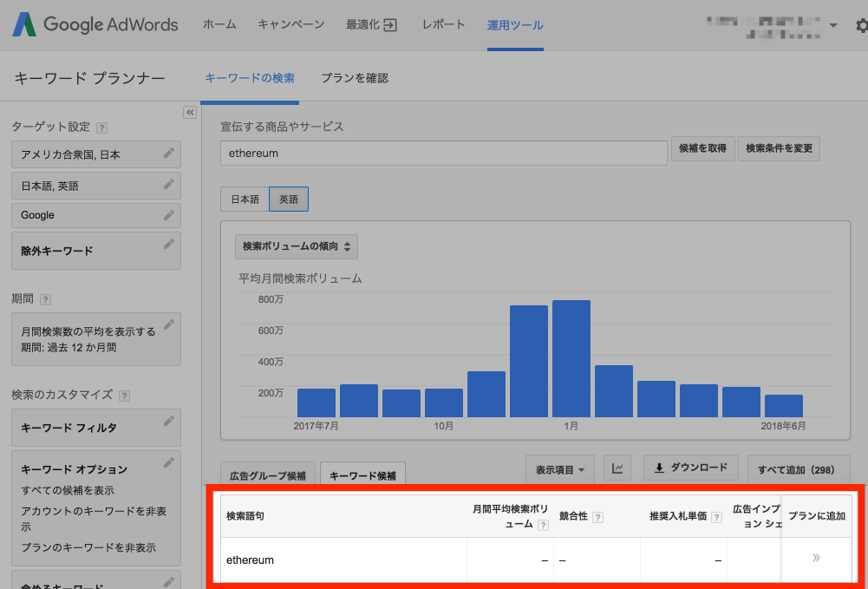The width and height of the screenshot is (868, 589).
Task: Switch to 広告グループ候補 tab
Action: coord(268,475)
